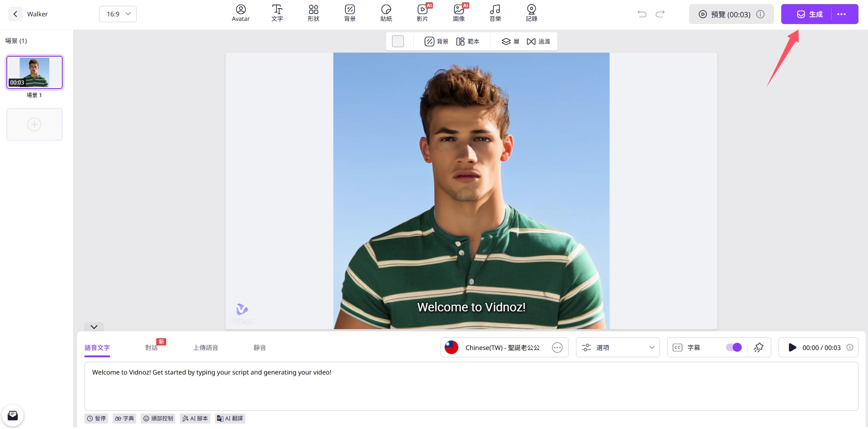Open voice more-options ellipsis icon

pyautogui.click(x=557, y=347)
